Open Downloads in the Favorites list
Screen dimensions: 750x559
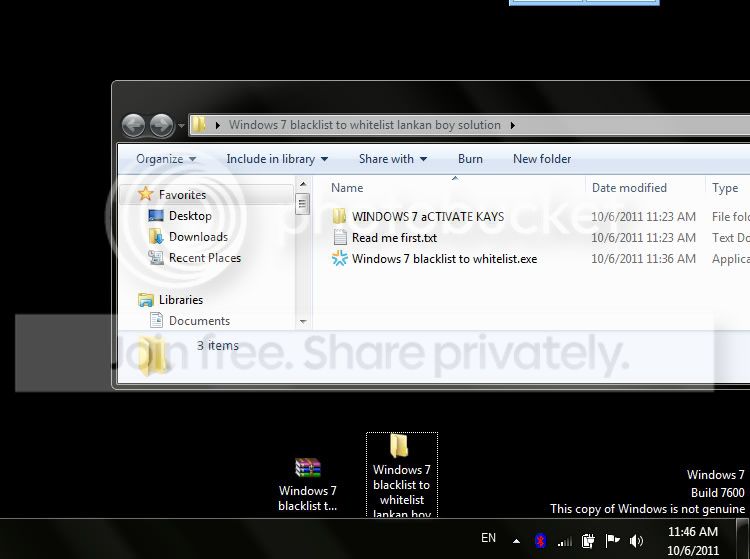coord(198,237)
